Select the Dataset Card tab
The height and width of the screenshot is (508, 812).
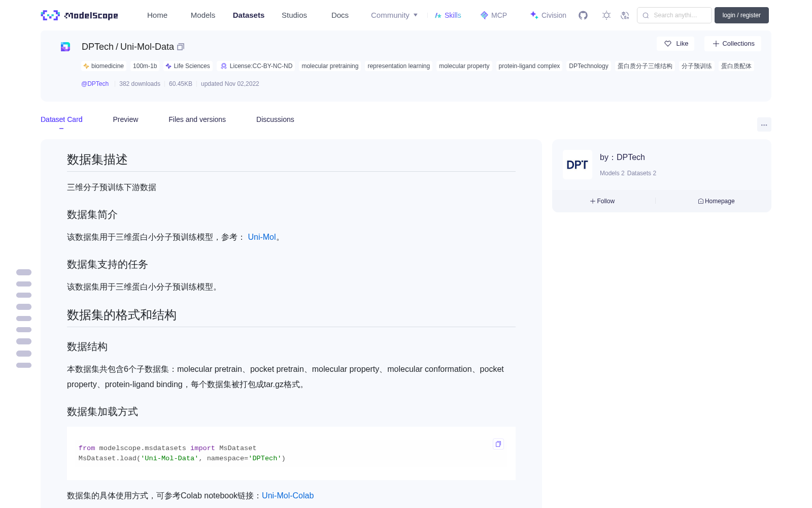pos(61,119)
